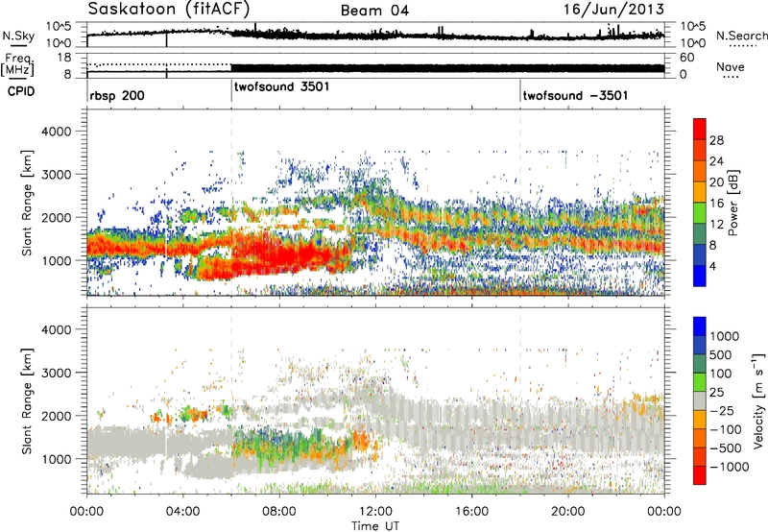Click the 'CPID' row label
The height and width of the screenshot is (532, 768).
[x=21, y=91]
